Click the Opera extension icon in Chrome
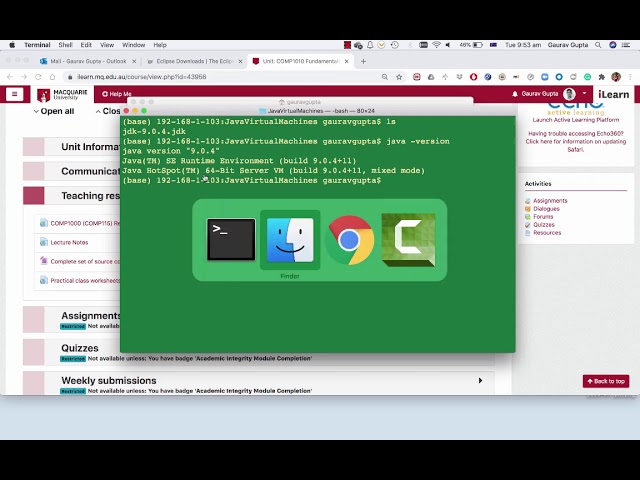The width and height of the screenshot is (640, 480). (473, 77)
